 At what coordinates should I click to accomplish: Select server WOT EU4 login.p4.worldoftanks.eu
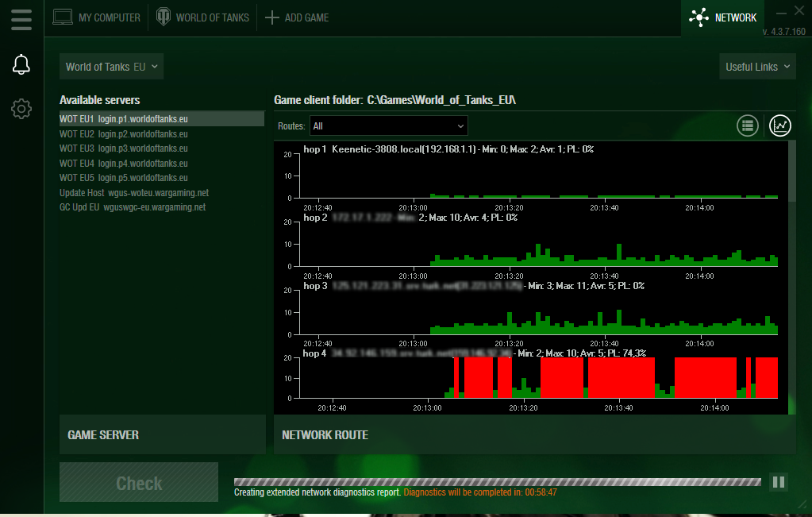[162, 163]
